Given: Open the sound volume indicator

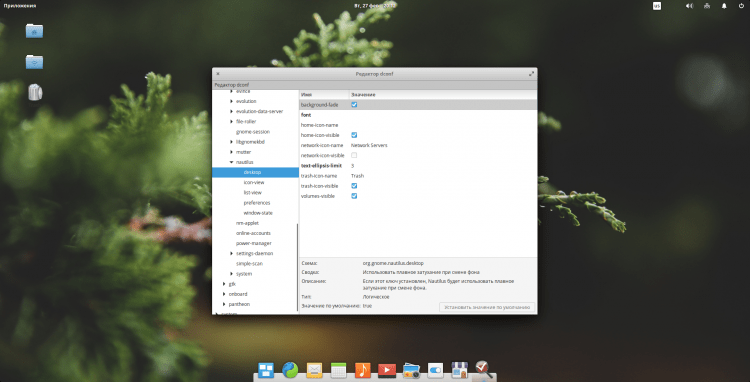Looking at the screenshot, I should tap(689, 6).
